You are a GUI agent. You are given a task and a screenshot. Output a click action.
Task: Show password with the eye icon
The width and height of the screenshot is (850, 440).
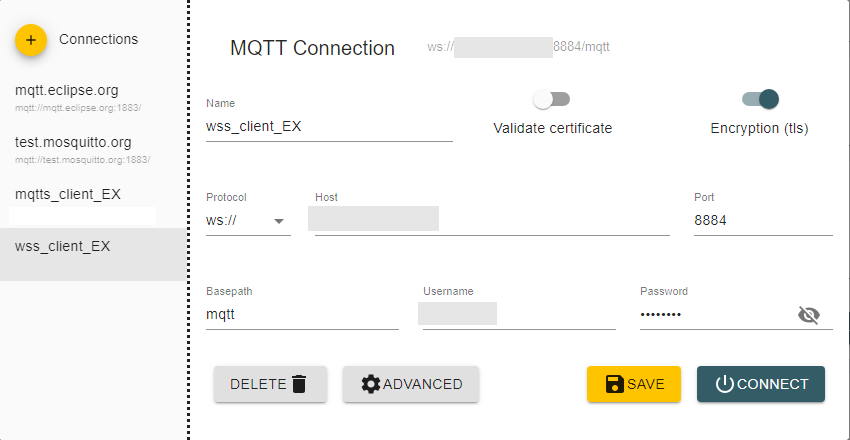point(808,315)
